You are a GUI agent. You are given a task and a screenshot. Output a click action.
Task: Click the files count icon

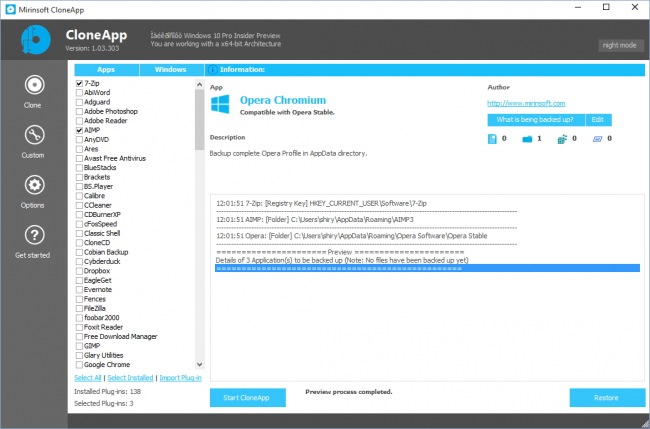pyautogui.click(x=492, y=139)
